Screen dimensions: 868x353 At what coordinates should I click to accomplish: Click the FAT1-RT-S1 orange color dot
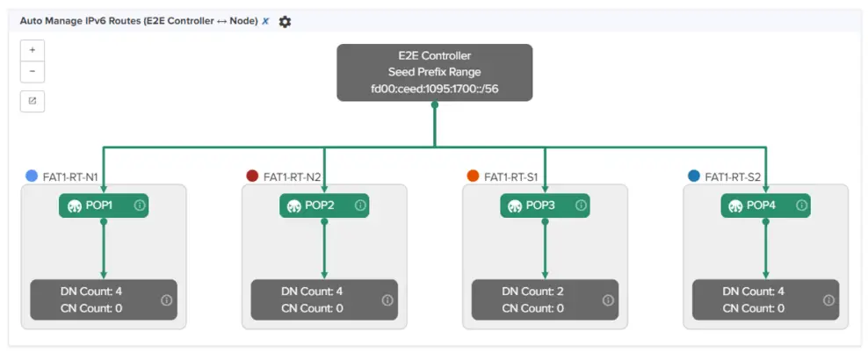tap(474, 176)
